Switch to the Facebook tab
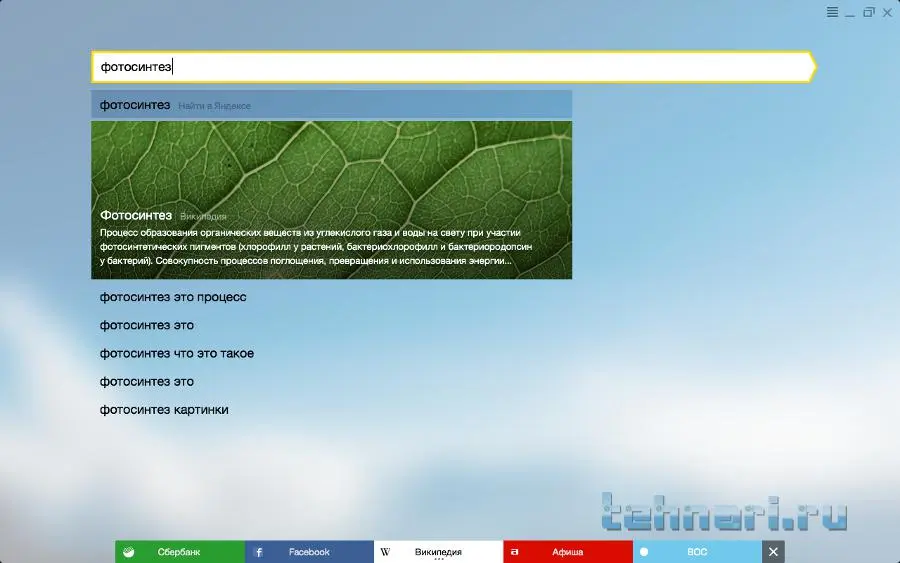The image size is (900, 563). (309, 552)
